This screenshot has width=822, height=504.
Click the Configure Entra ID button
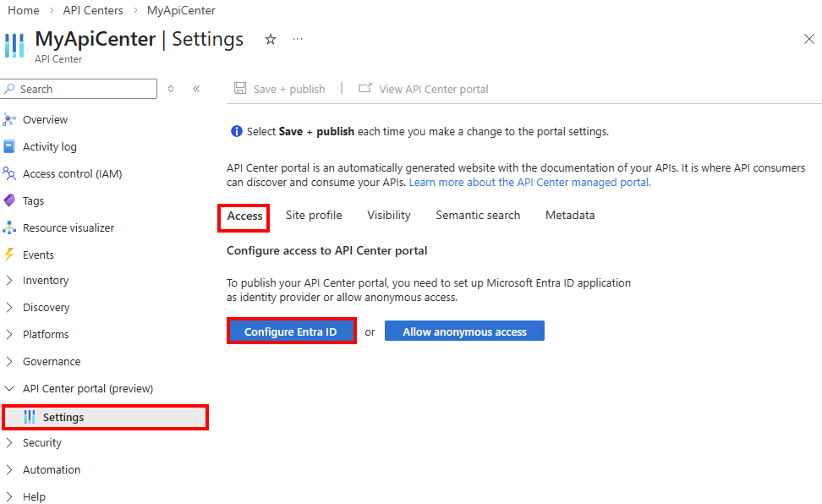[291, 331]
